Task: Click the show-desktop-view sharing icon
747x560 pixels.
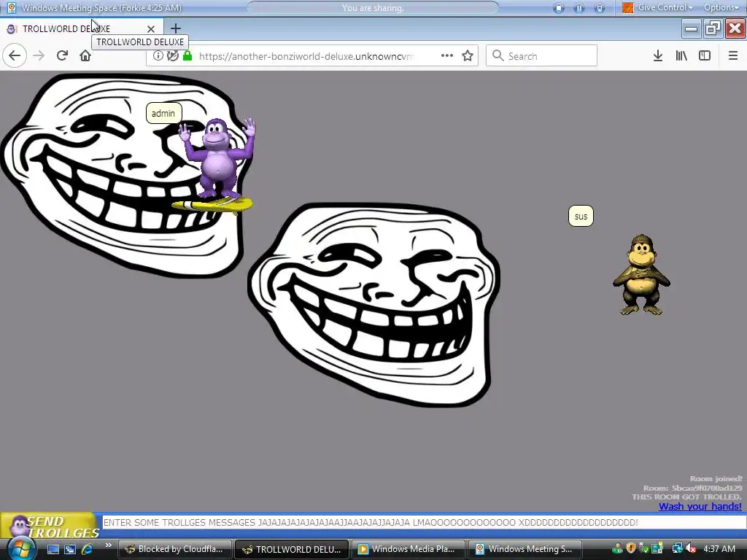Action: coord(600,8)
